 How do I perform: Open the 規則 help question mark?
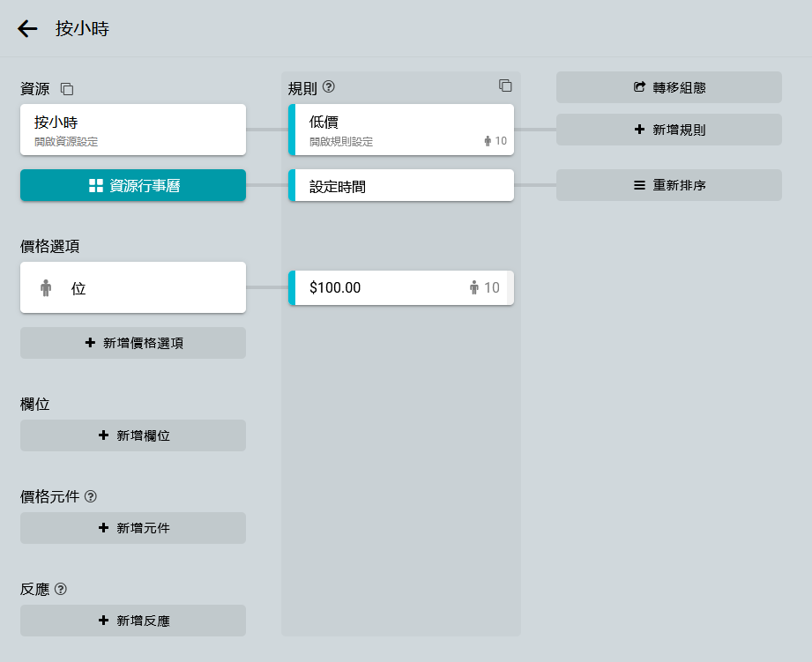(329, 86)
